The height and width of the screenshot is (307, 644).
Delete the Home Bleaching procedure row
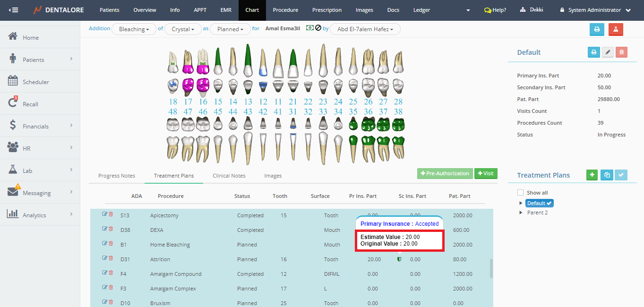(111, 244)
